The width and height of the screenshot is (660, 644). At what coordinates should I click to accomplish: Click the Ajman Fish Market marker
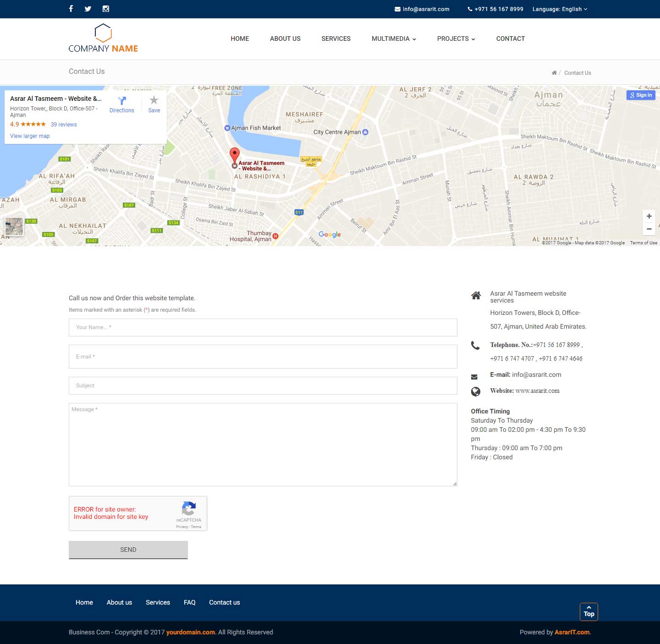[227, 128]
